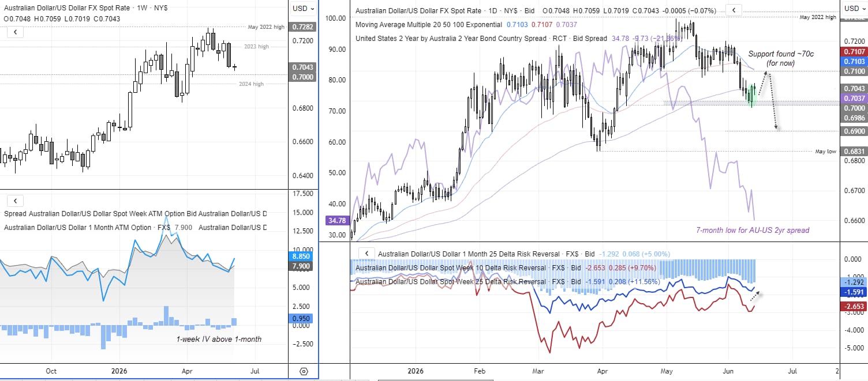Click the 0.7000 price label on weekly axis
Image resolution: width=868 pixels, height=381 pixels.
[303, 77]
